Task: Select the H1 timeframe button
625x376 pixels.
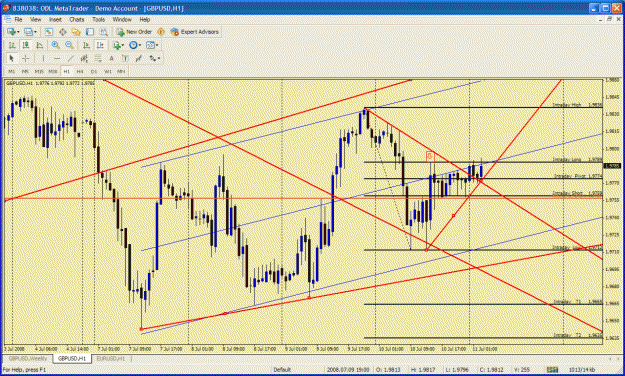Action: 66,71
